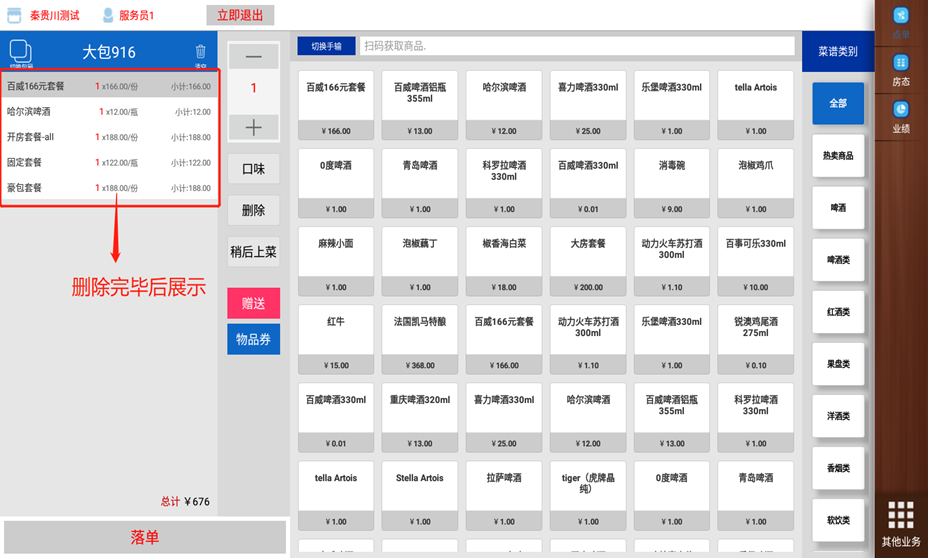The image size is (928, 558).
Task: Decrease quantity with the minus button
Action: 253,57
